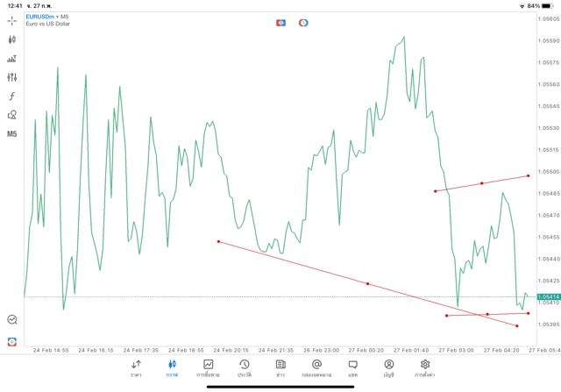Open the Account (บัญชี) tab
561x392 pixels.
coord(388,367)
